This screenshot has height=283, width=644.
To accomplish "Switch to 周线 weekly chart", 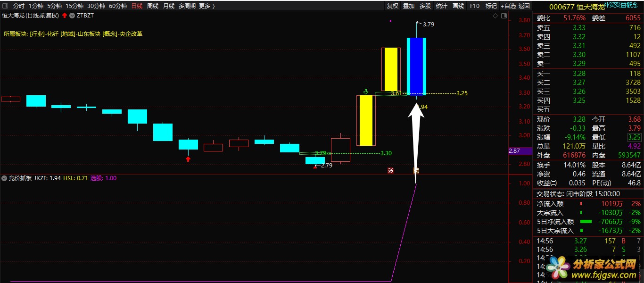I will 153,6.
